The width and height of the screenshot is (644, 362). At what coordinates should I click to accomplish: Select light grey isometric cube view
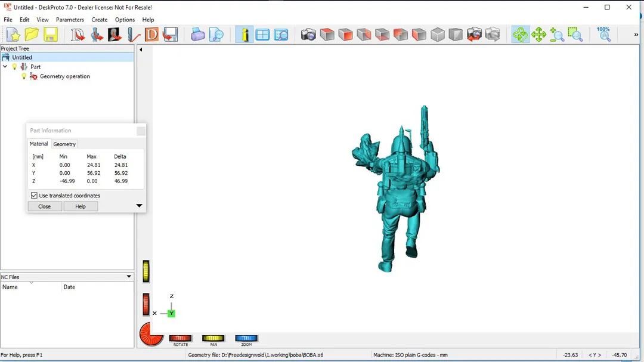(x=438, y=35)
